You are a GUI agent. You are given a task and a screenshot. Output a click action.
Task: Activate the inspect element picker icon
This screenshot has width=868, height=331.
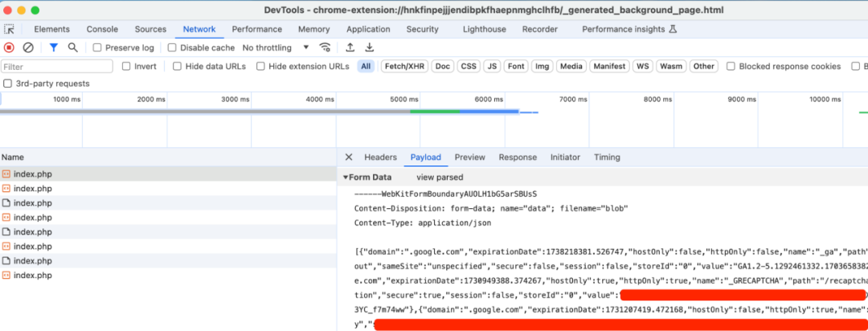click(x=10, y=30)
